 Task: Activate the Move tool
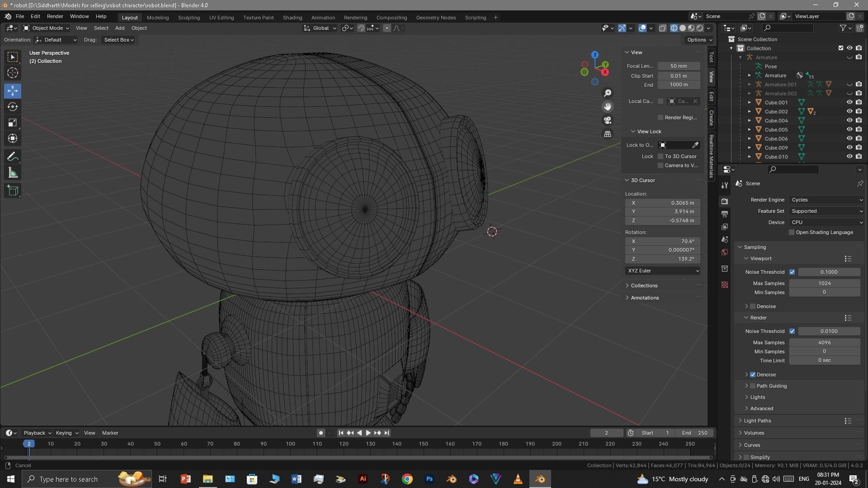[x=13, y=91]
